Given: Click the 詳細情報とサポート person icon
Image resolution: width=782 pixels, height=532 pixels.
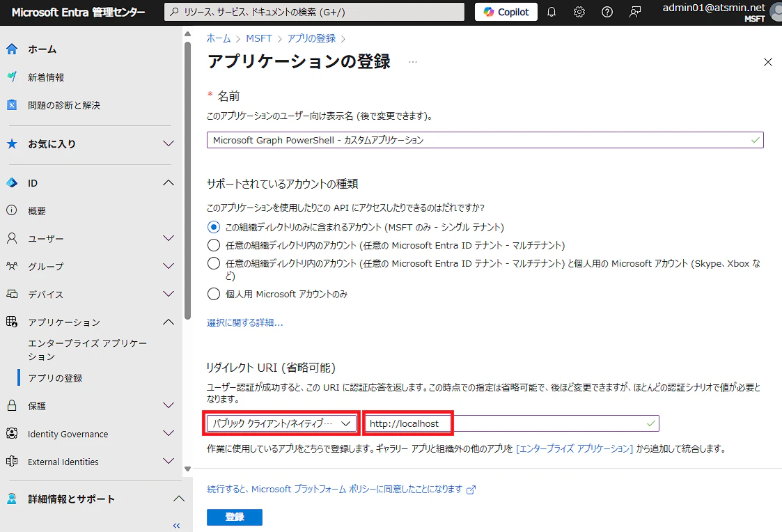Looking at the screenshot, I should pyautogui.click(x=12, y=499).
